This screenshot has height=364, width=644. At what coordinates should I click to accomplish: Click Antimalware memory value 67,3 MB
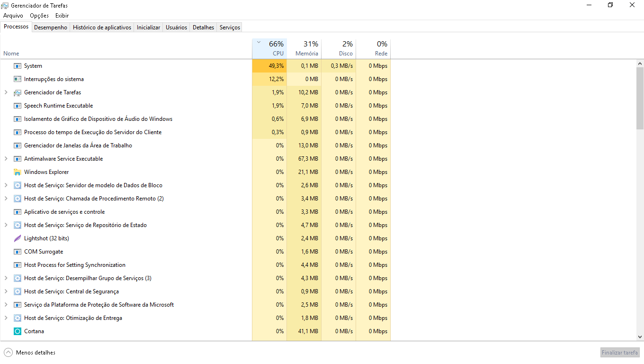point(308,159)
